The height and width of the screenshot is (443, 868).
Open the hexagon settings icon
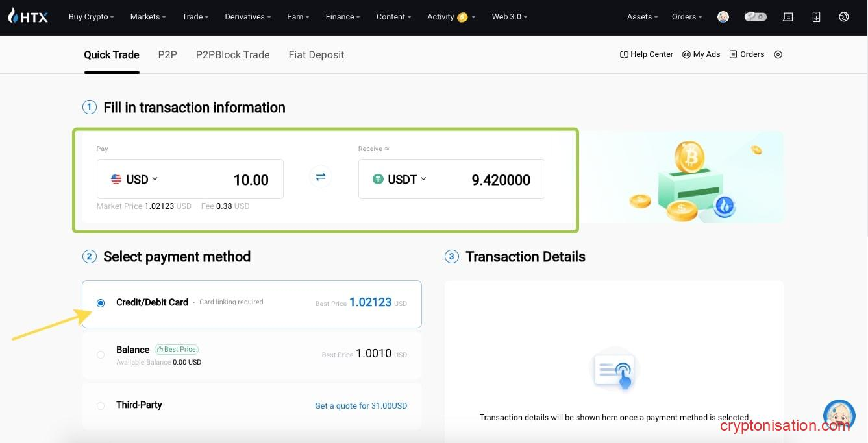click(x=778, y=54)
